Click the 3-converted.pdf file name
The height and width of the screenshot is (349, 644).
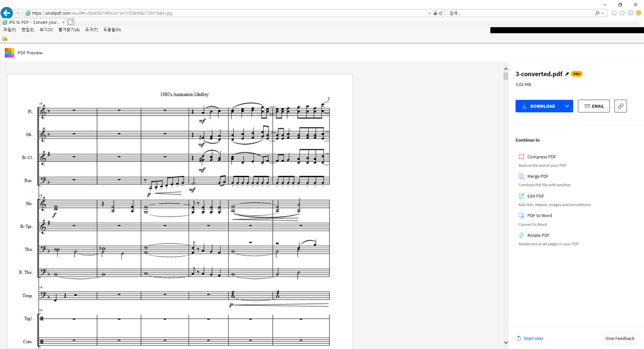539,74
